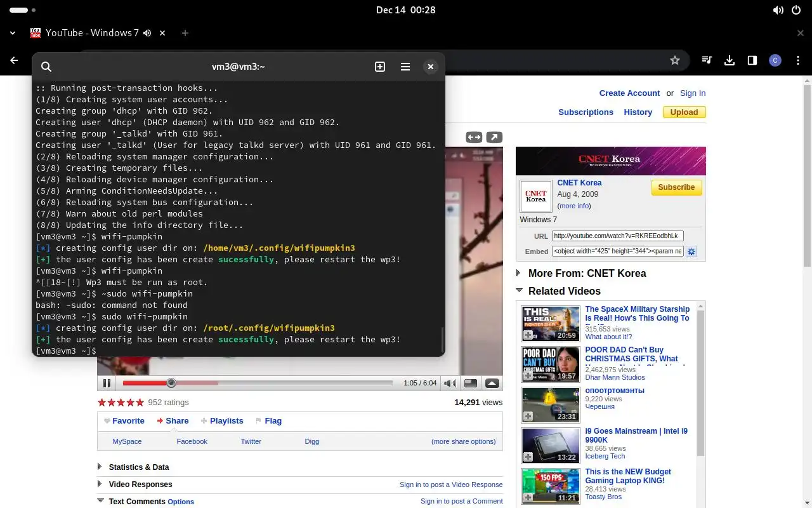Sign in to post a Comment
This screenshot has width=812, height=508.
(x=461, y=501)
